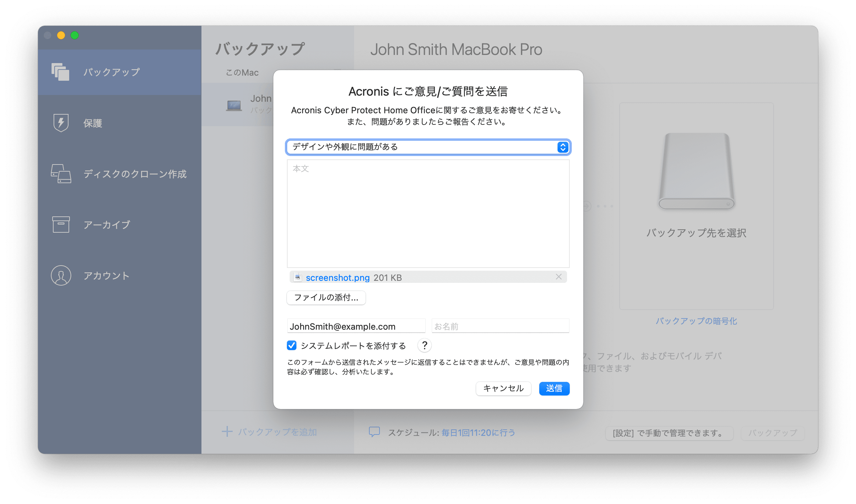This screenshot has width=856, height=504.
Task: Click バックアップ先を選択 label
Action: [696, 233]
